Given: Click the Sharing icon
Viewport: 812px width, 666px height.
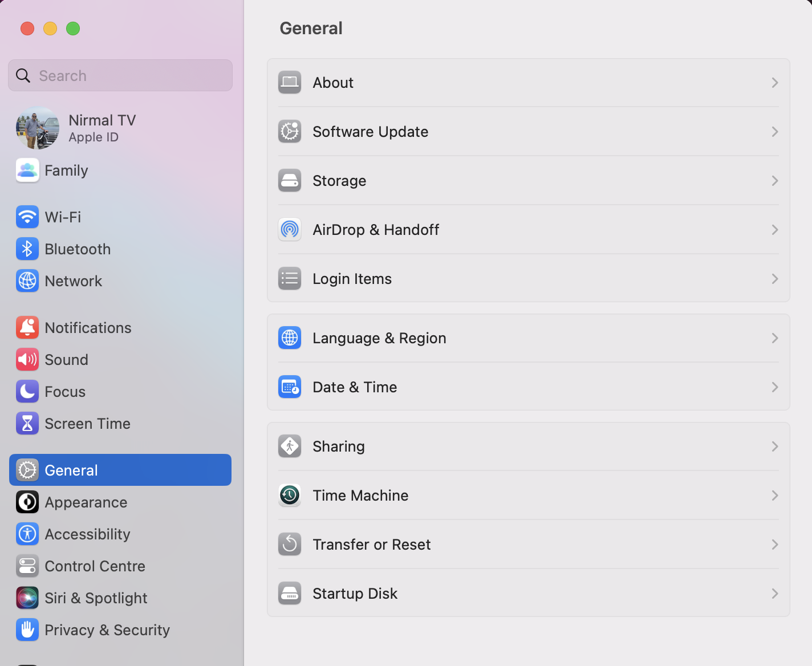Looking at the screenshot, I should click(290, 446).
